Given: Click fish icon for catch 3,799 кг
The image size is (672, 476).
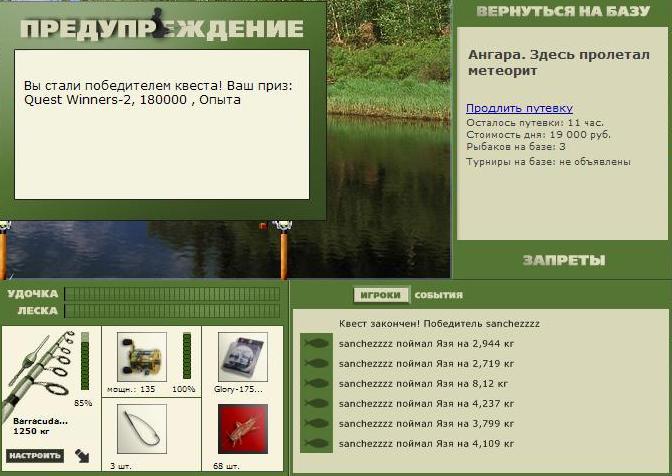Looking at the screenshot, I should coord(317,423).
